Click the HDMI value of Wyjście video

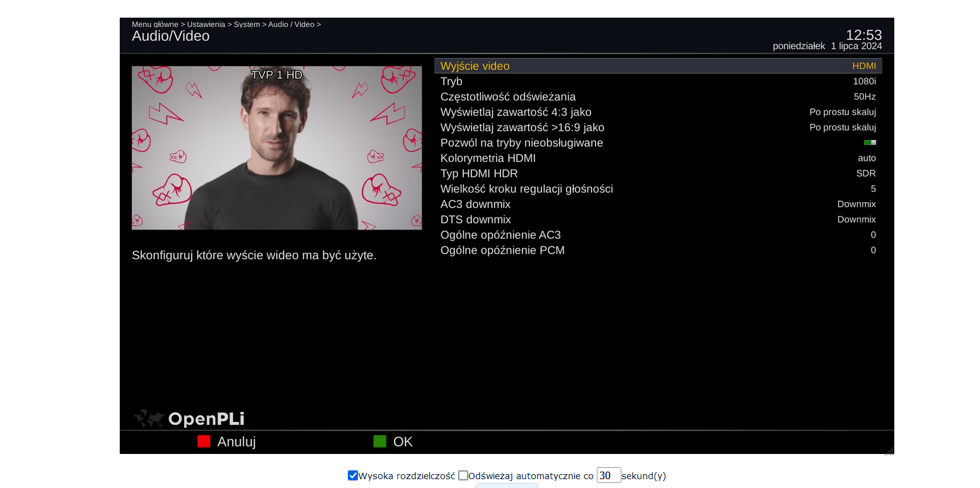[864, 66]
